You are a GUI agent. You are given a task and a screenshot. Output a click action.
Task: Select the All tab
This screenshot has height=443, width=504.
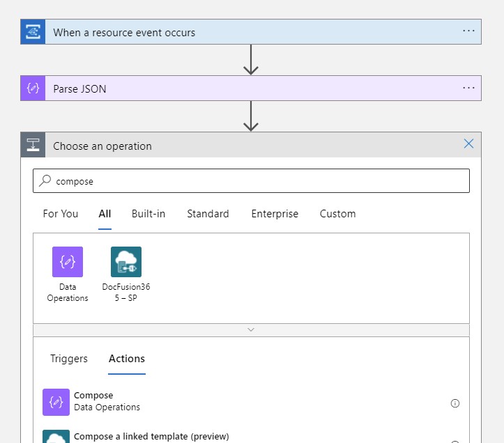coord(105,214)
